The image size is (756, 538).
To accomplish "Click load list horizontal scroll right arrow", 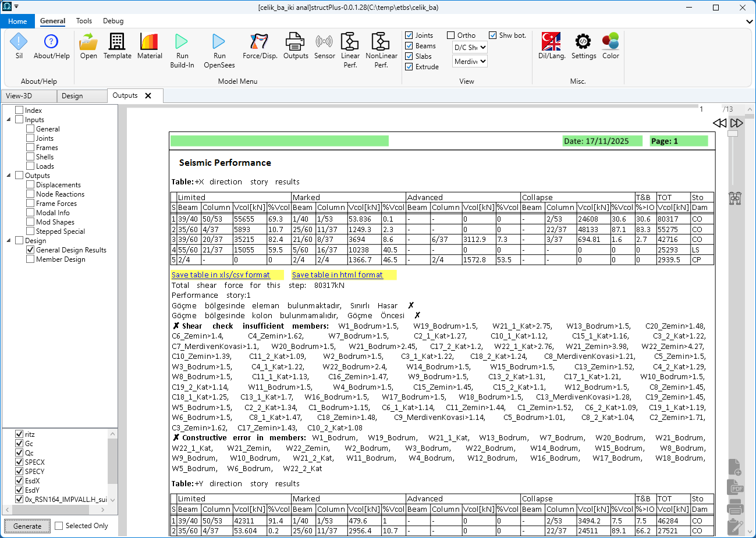I will click(103, 510).
